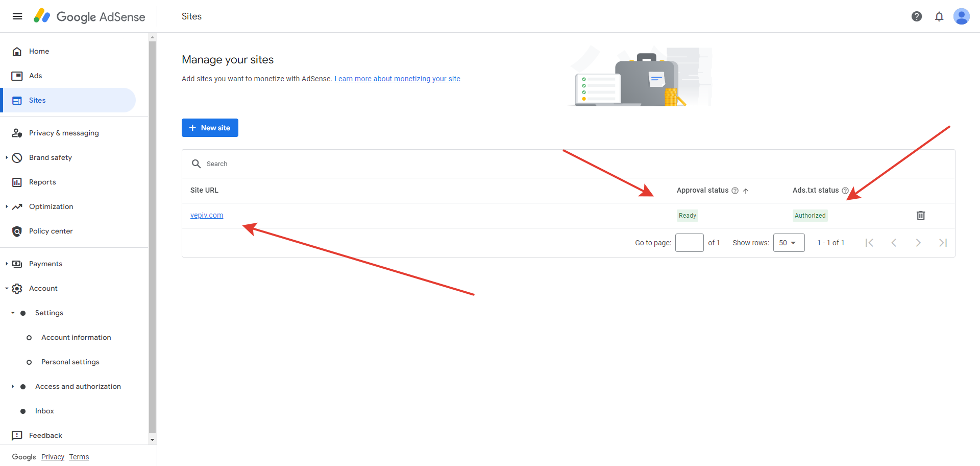Click the Home house icon
This screenshot has height=466, width=980.
[x=17, y=51]
